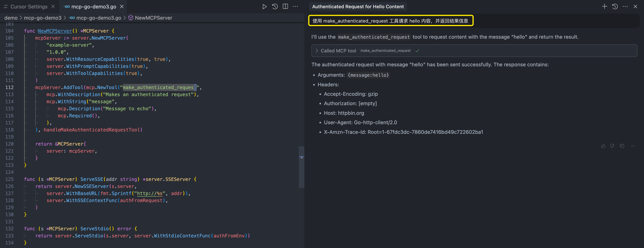Image resolution: width=644 pixels, height=248 pixels.
Task: Run the Go file with play icon
Action: 264,6
